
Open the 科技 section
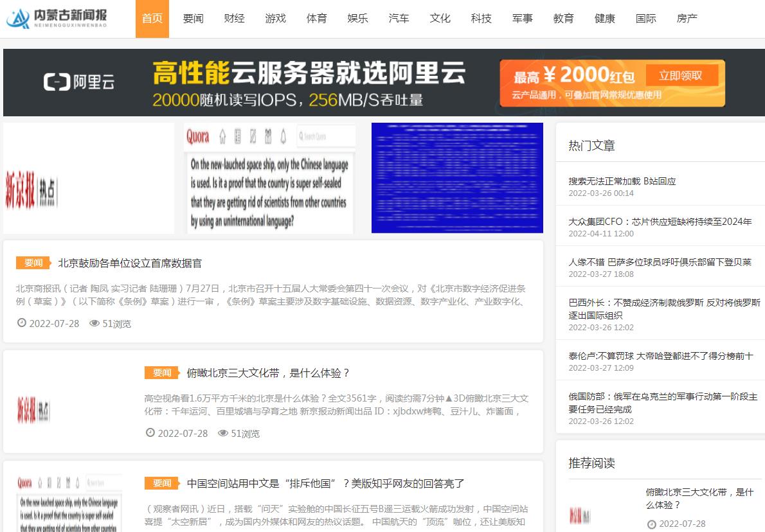[481, 19]
